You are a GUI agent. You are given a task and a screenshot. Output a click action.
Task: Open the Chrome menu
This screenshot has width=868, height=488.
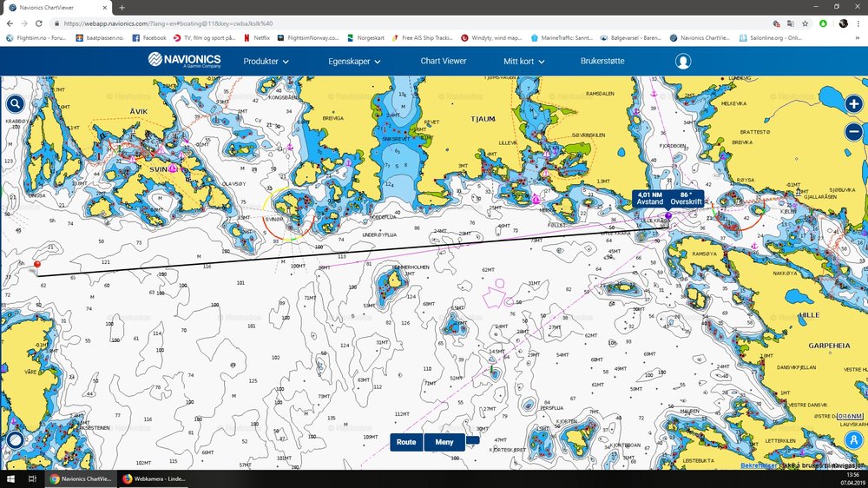858,23
